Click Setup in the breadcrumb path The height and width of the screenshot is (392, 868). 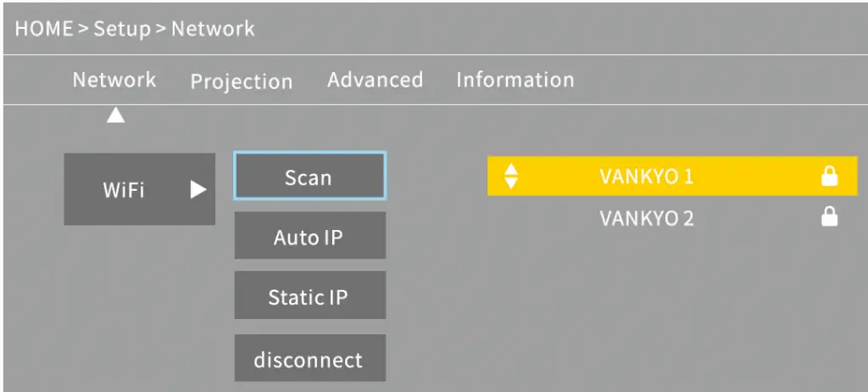122,29
